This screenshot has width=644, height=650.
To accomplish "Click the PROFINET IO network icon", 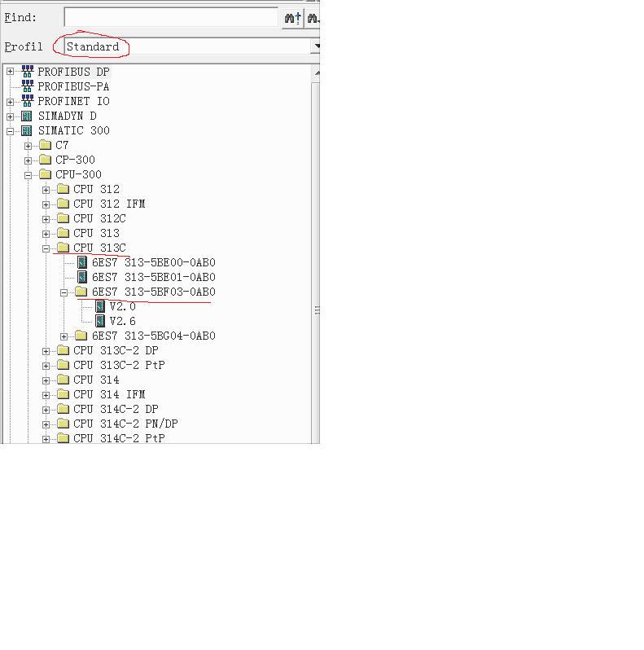I will coord(28,101).
